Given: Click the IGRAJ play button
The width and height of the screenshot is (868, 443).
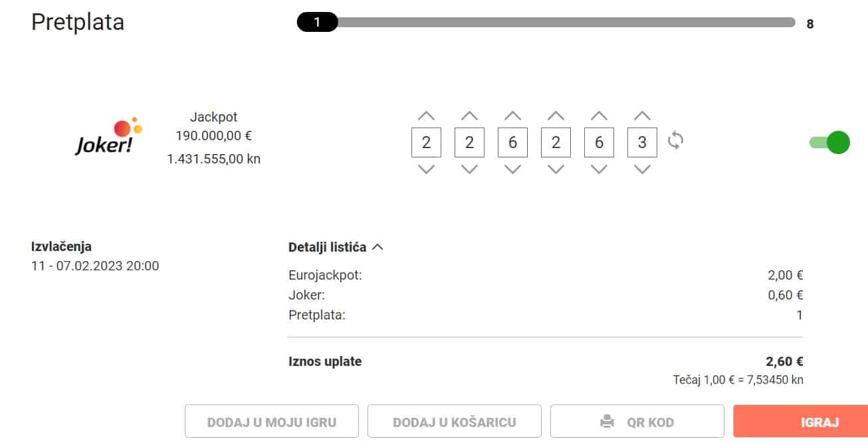Looking at the screenshot, I should 800,422.
